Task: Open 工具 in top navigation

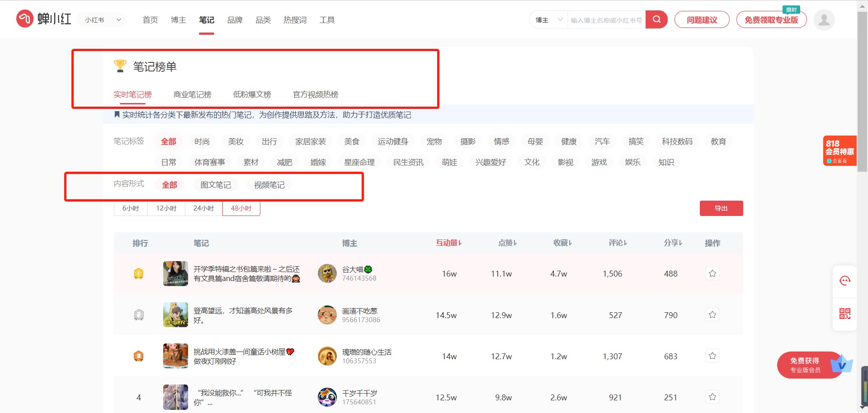Action: [x=327, y=20]
